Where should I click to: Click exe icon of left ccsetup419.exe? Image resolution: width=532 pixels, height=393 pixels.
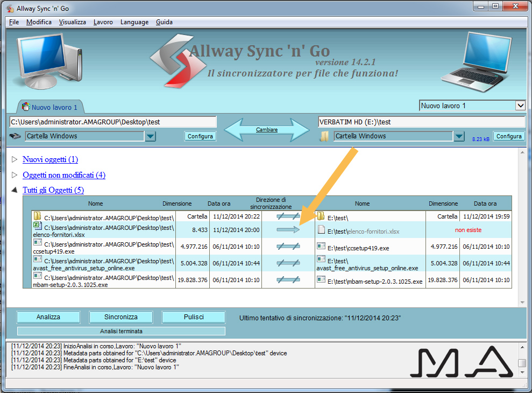tap(37, 242)
